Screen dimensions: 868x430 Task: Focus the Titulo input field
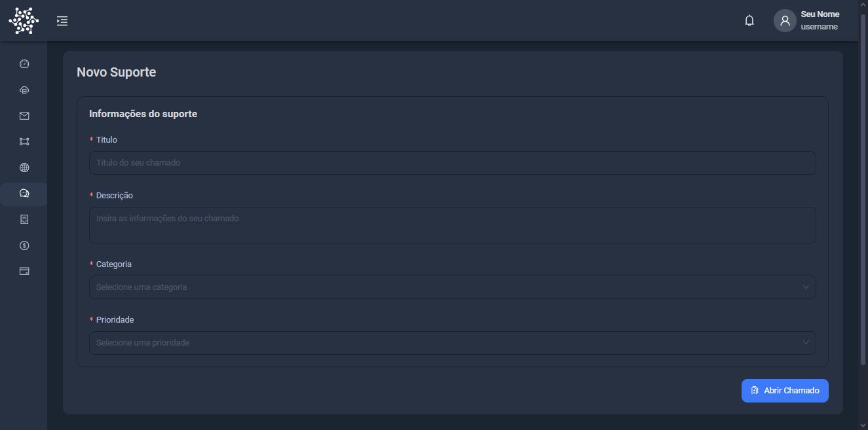pos(453,163)
